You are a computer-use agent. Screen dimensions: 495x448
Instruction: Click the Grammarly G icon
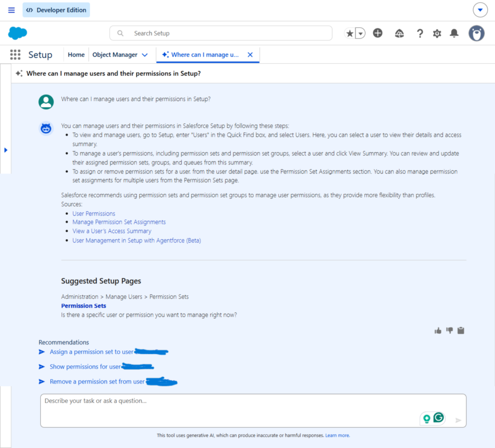439,418
